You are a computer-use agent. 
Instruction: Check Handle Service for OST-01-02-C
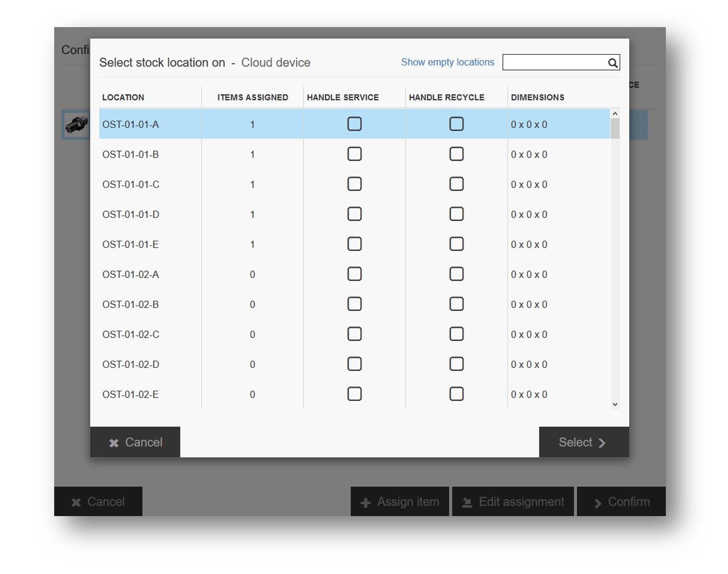coord(354,334)
